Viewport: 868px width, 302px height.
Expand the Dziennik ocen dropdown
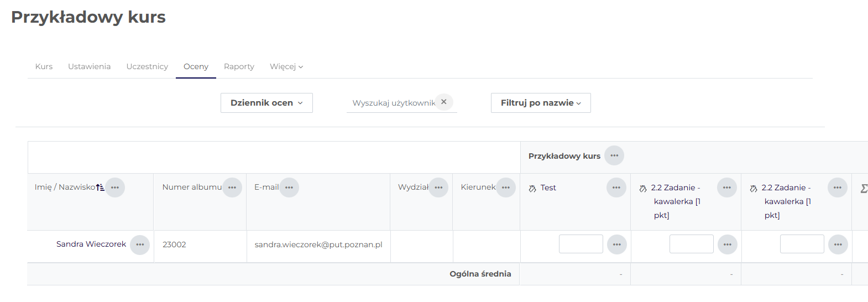pyautogui.click(x=266, y=103)
